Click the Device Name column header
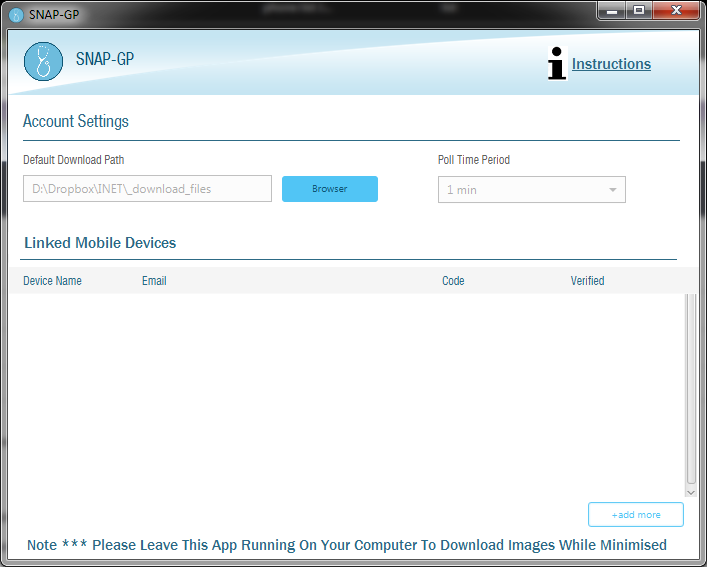707x567 pixels. (52, 281)
